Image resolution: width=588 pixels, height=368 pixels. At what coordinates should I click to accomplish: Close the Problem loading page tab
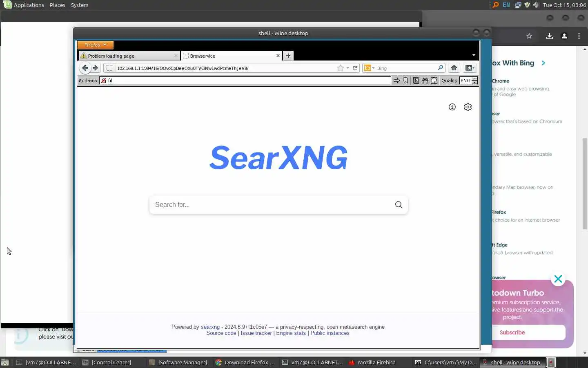(176, 56)
